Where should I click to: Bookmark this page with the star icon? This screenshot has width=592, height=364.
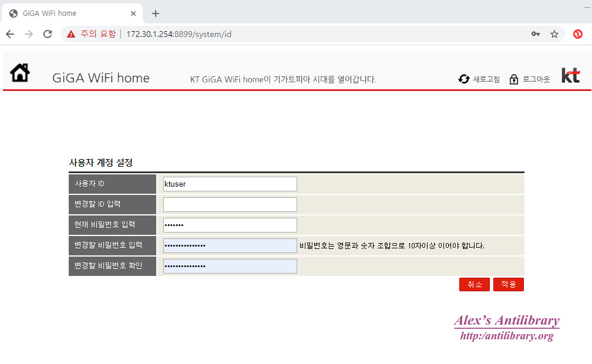(554, 34)
